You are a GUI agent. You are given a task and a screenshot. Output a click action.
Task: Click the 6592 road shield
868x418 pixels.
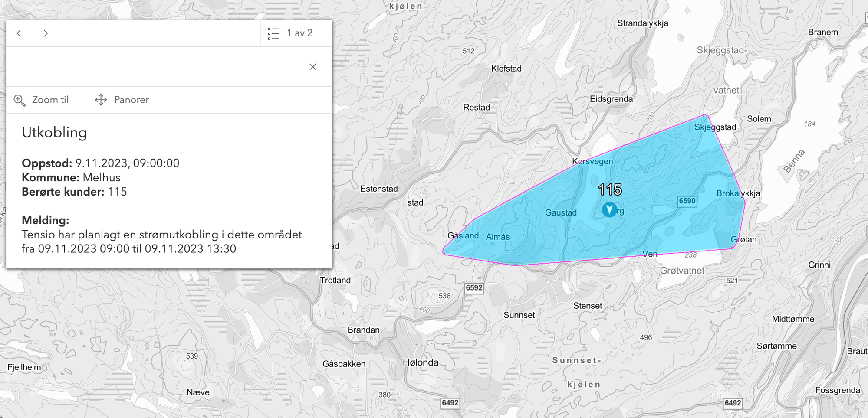[474, 288]
